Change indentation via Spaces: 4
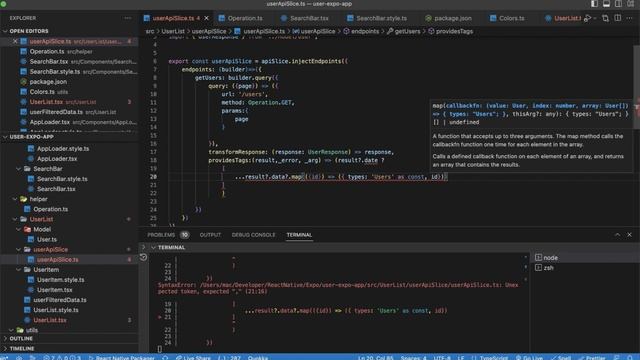Viewport: 640px width, 360px height. (x=413, y=358)
